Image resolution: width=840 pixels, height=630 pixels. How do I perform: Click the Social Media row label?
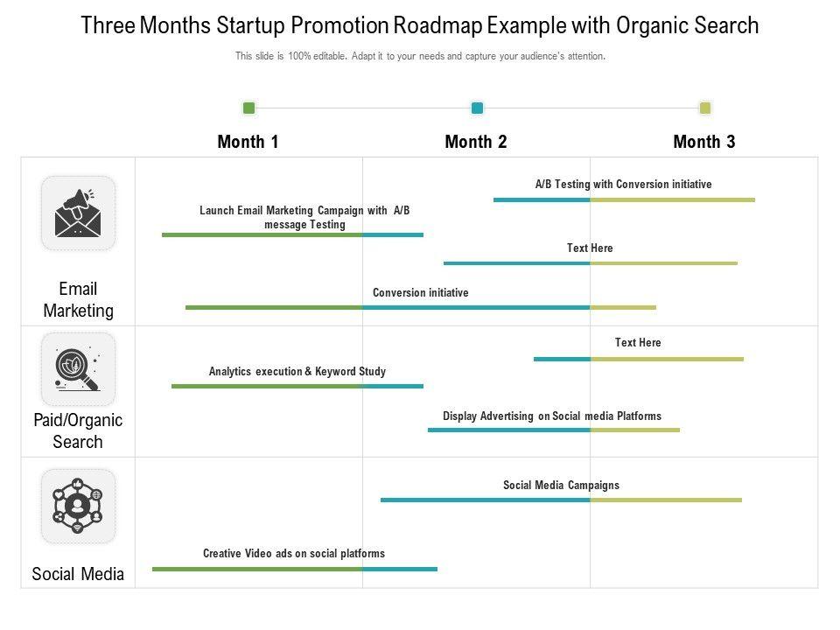click(x=78, y=574)
